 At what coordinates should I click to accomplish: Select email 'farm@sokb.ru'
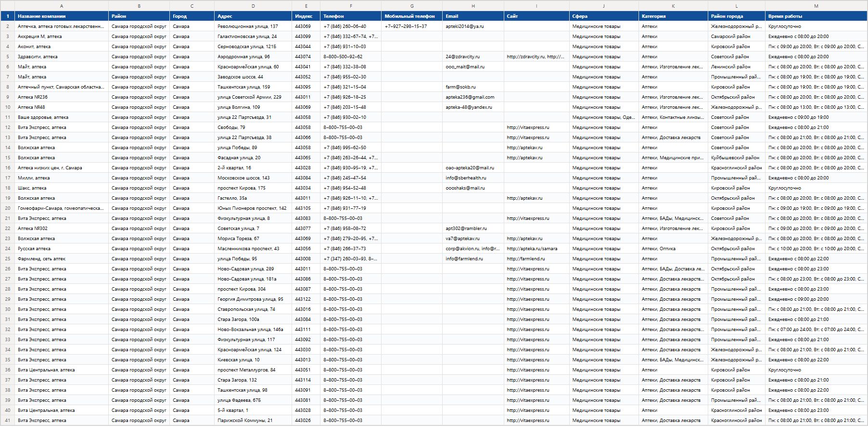(473, 87)
